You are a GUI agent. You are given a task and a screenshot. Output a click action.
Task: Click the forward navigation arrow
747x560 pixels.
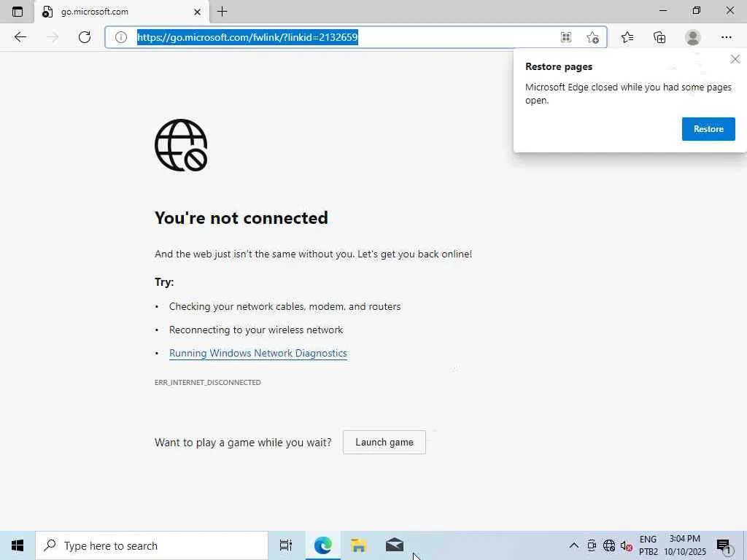pos(52,37)
